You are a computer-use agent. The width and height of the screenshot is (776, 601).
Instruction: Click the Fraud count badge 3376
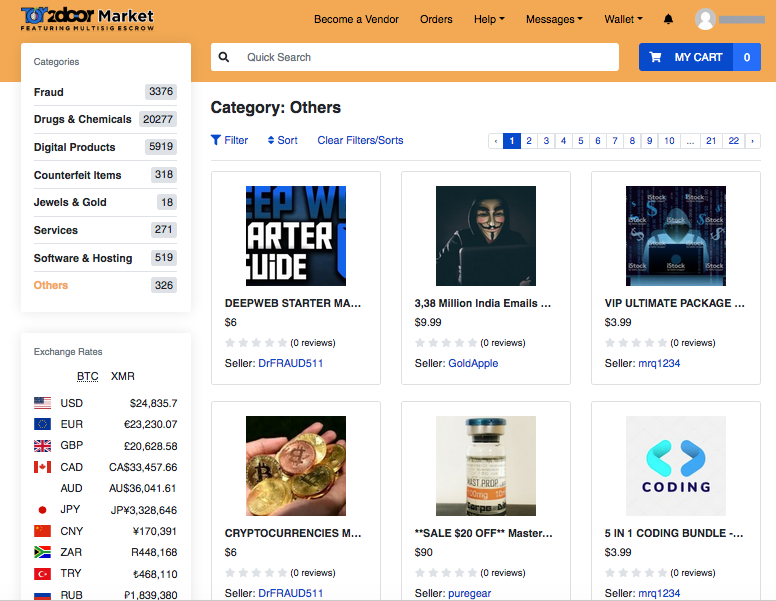tap(161, 92)
